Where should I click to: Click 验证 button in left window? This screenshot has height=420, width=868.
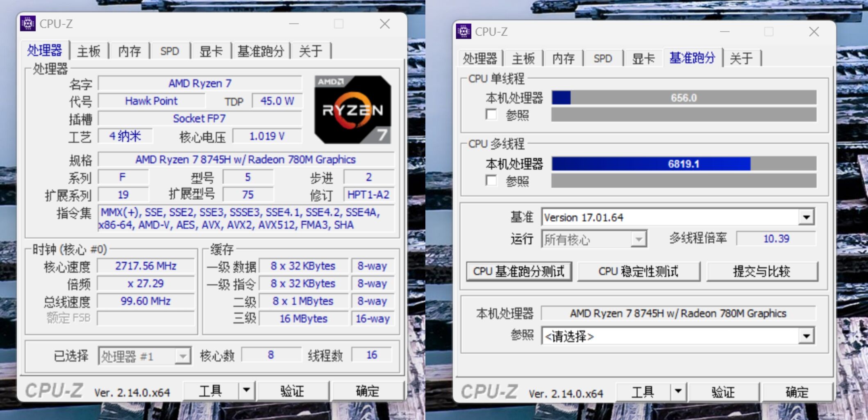pos(292,390)
